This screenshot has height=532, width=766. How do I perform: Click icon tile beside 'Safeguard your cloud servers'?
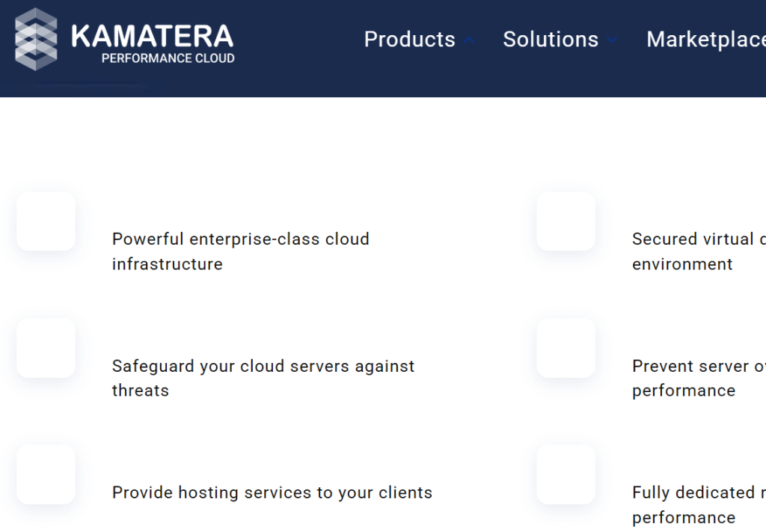(46, 348)
